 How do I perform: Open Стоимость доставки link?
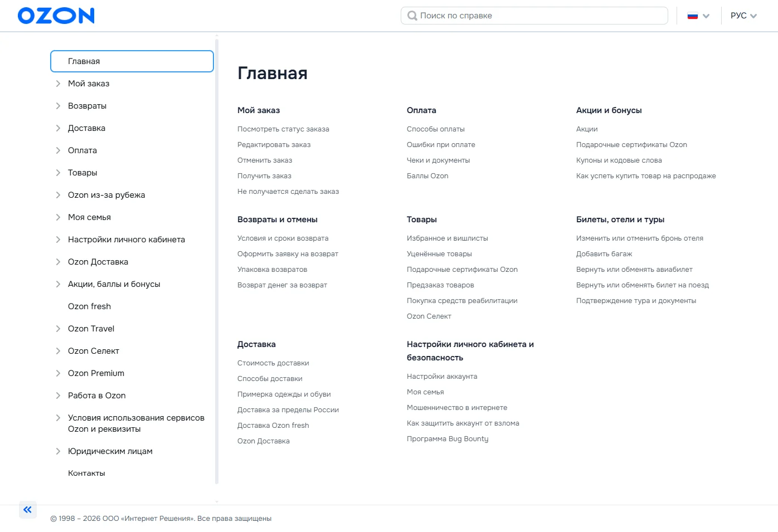pos(273,363)
